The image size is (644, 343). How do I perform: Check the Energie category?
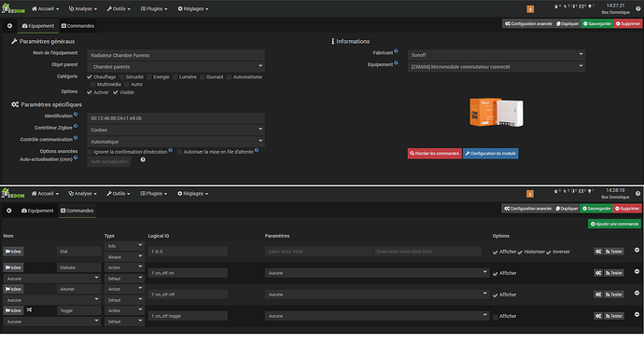tap(149, 77)
